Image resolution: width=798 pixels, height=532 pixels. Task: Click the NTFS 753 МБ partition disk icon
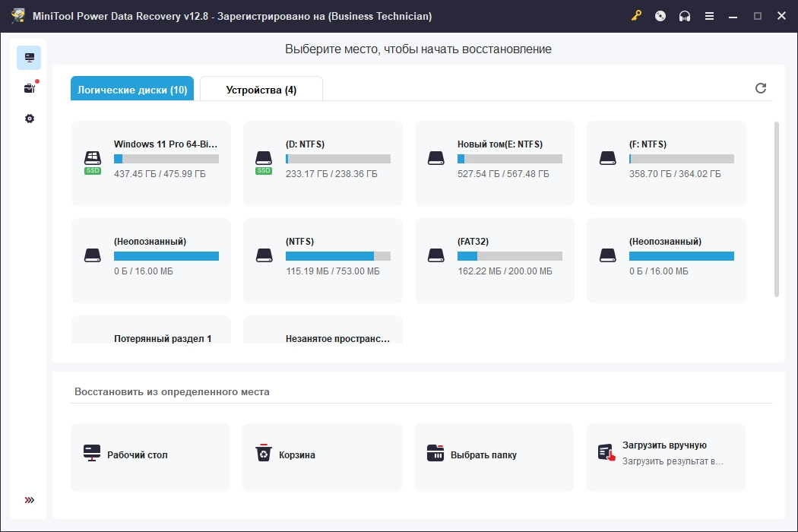[264, 255]
